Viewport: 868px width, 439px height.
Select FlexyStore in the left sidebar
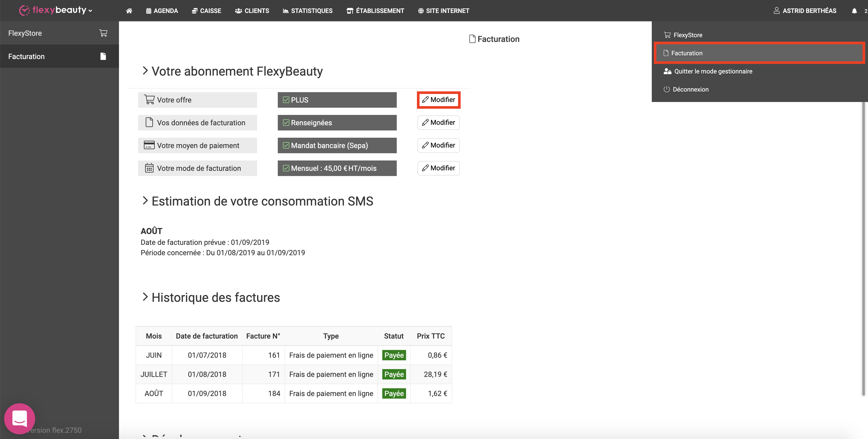59,33
